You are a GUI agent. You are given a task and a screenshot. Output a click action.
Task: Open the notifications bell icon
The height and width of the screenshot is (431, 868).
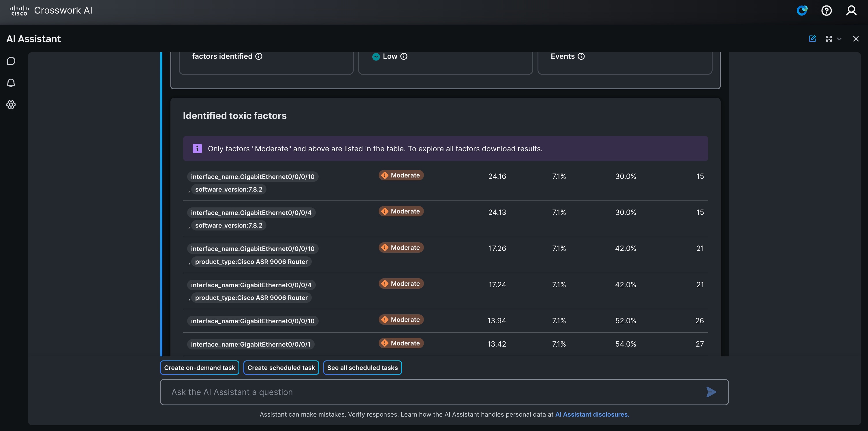coord(11,83)
